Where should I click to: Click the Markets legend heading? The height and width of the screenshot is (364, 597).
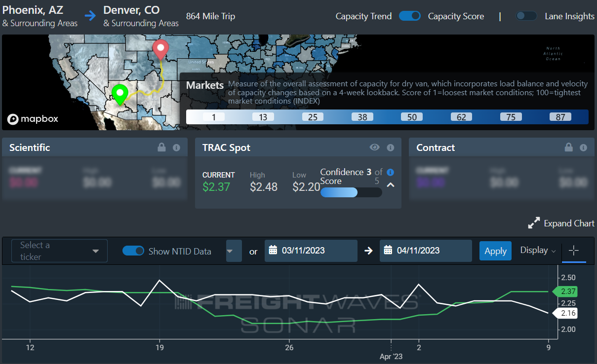205,85
